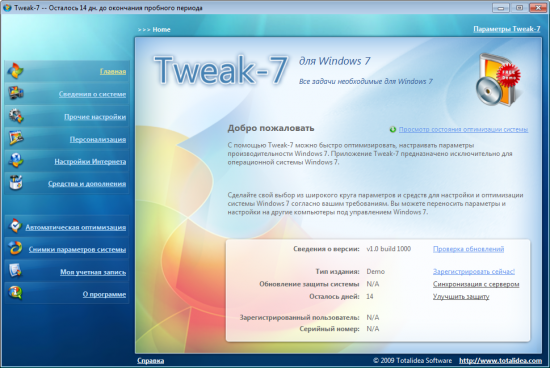
Task: Click the Добро пожаловать heading
Action: (271, 128)
